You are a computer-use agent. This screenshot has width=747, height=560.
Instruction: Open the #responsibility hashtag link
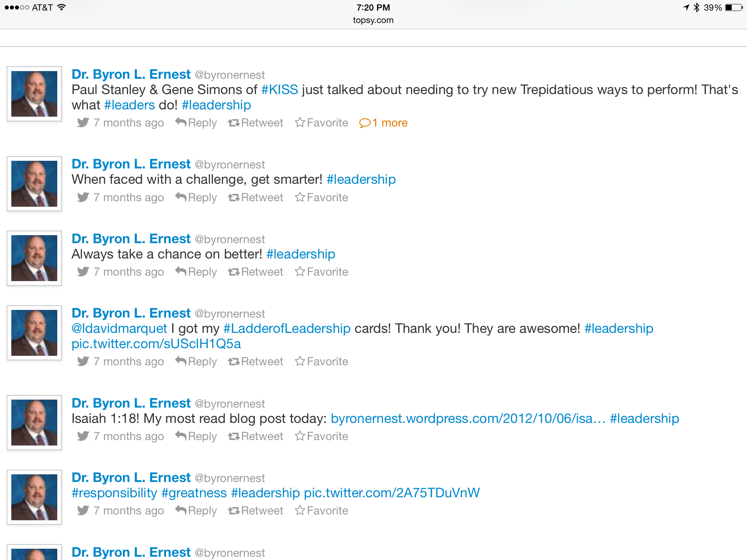[114, 493]
